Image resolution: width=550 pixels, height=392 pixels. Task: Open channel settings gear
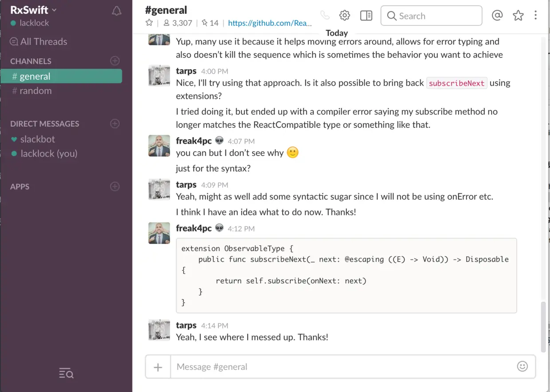coord(345,16)
